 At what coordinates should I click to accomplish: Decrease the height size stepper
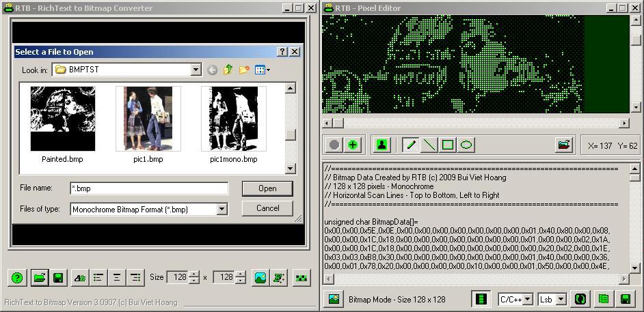pyautogui.click(x=241, y=281)
